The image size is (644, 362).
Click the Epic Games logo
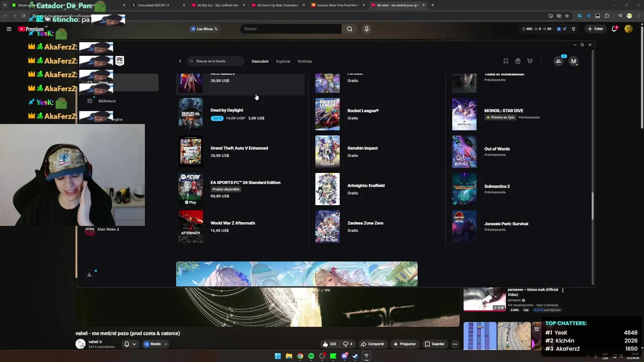(120, 61)
